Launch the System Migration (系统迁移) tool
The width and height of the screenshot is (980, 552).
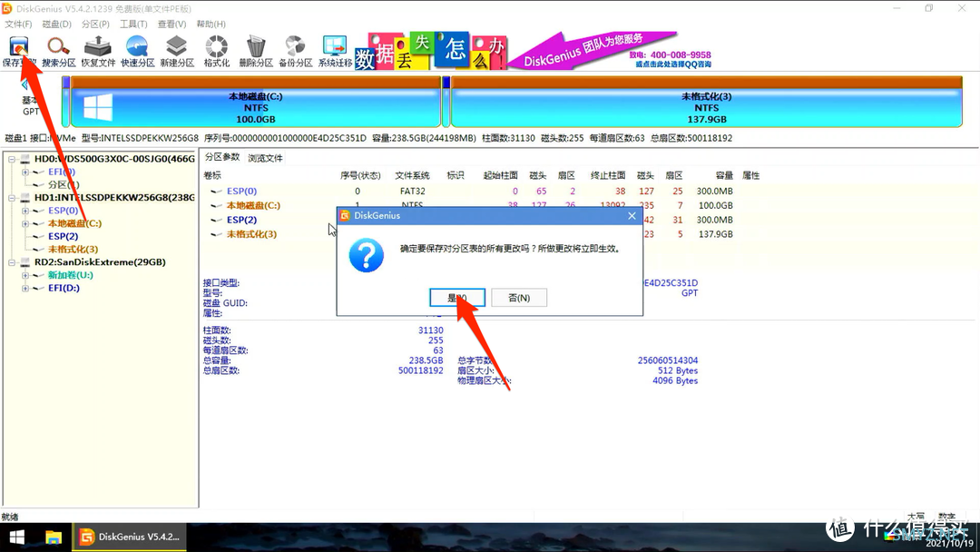(x=335, y=51)
